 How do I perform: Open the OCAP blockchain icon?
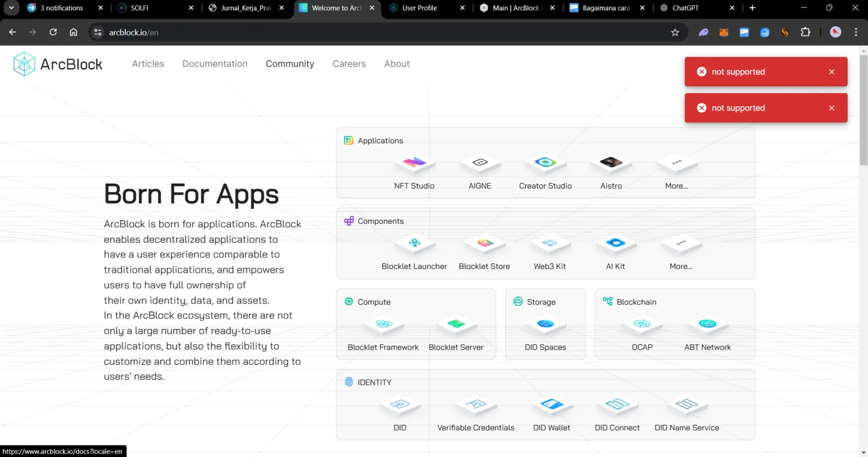642,325
